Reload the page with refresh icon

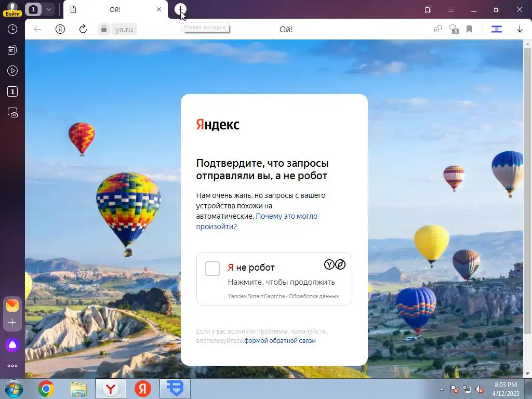[83, 30]
